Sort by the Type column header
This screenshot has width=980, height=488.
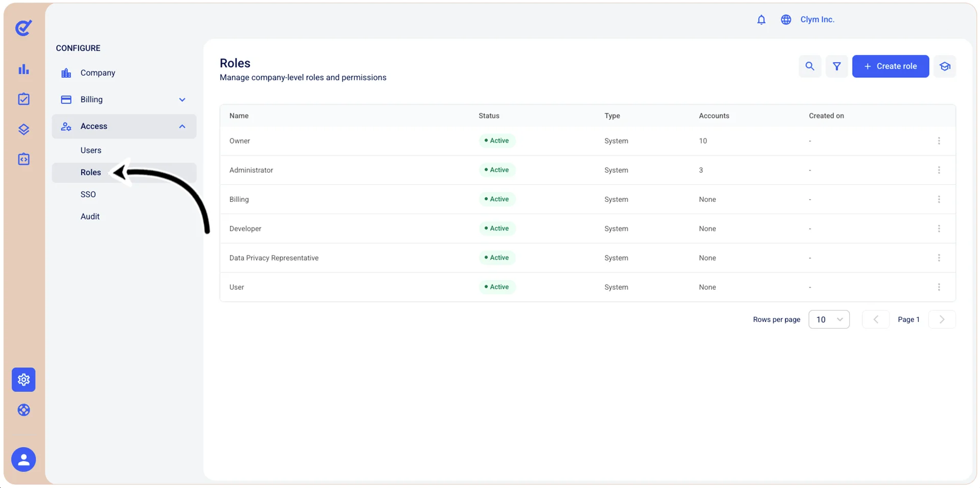tap(612, 116)
